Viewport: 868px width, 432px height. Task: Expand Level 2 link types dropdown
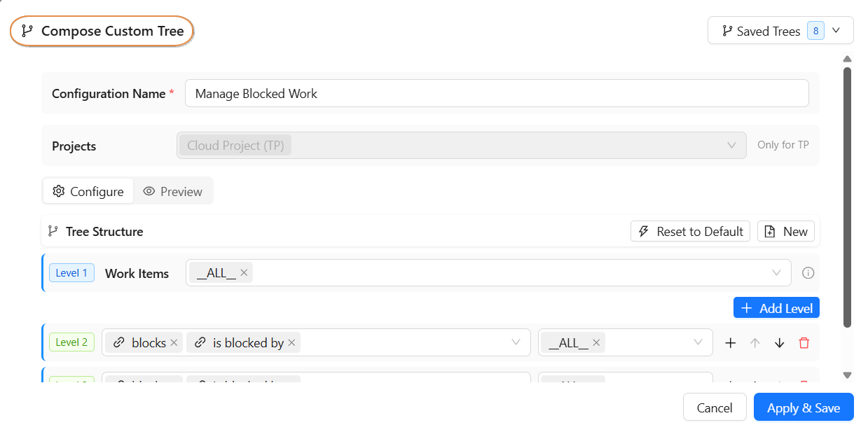pyautogui.click(x=516, y=342)
